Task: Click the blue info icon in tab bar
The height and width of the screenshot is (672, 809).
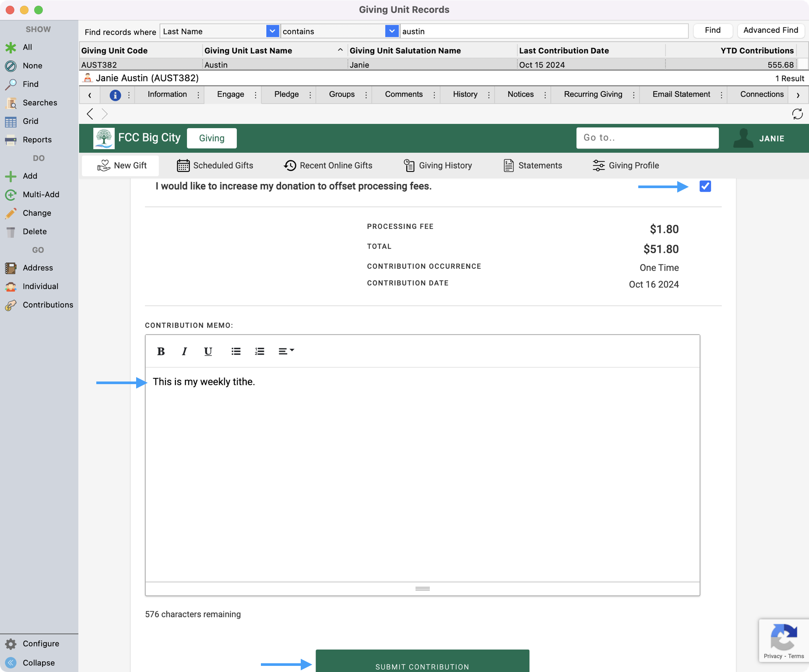Action: pos(115,95)
